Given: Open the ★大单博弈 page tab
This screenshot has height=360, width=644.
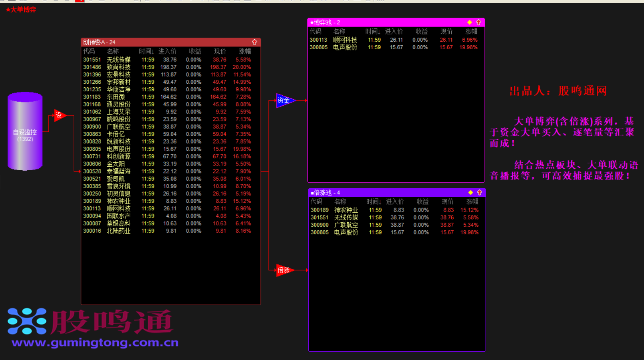Looking at the screenshot, I should pyautogui.click(x=21, y=10).
